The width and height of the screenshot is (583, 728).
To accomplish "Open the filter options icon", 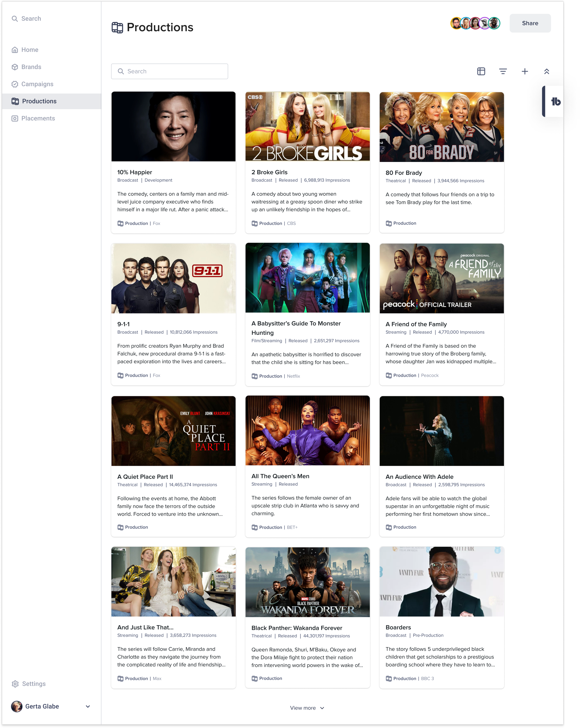I will (x=503, y=71).
